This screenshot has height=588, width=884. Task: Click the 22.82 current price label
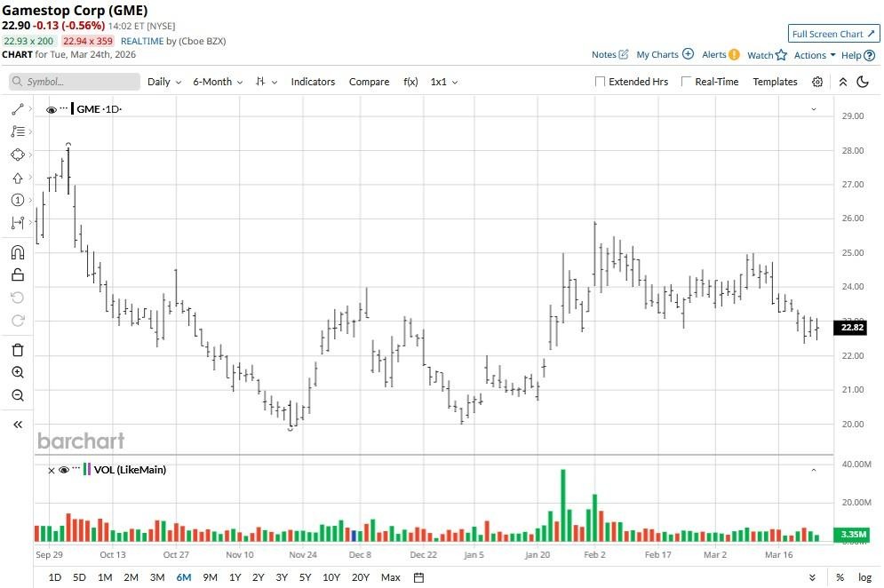point(852,328)
